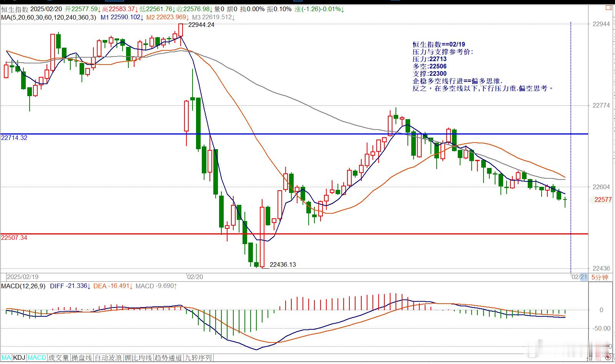
Task: Click the 恒生指数 title label
Action: pyautogui.click(x=15, y=9)
